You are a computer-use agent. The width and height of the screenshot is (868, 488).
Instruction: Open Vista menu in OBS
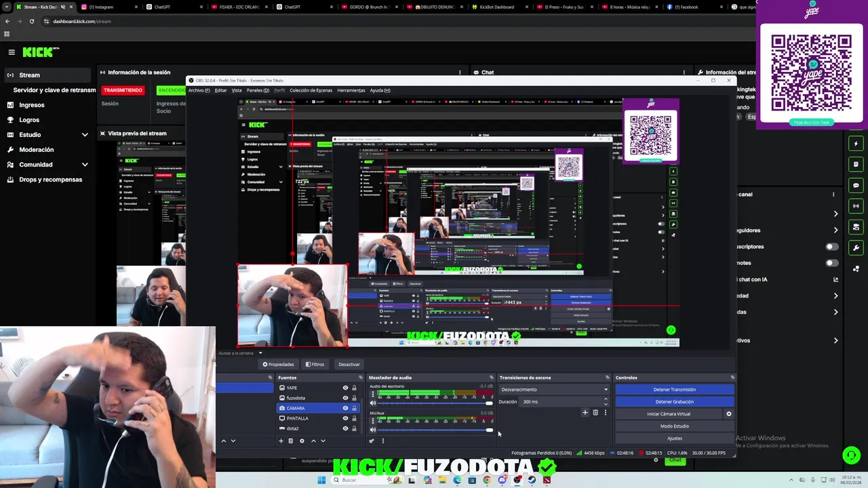click(237, 90)
